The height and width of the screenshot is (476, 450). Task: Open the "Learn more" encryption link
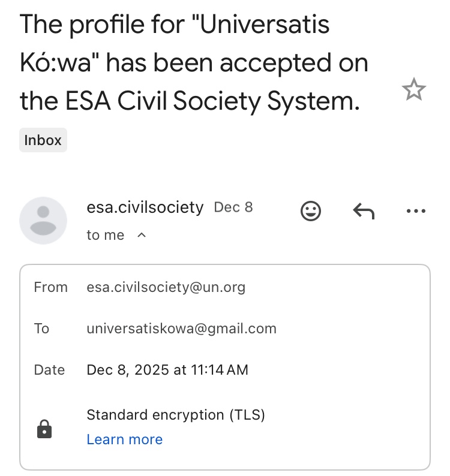(124, 439)
